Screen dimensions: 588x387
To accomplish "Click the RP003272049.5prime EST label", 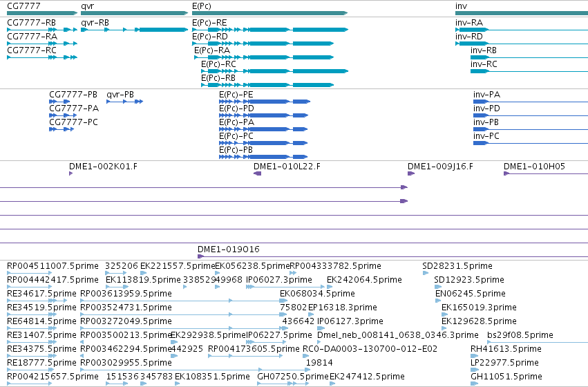I will point(126,322).
